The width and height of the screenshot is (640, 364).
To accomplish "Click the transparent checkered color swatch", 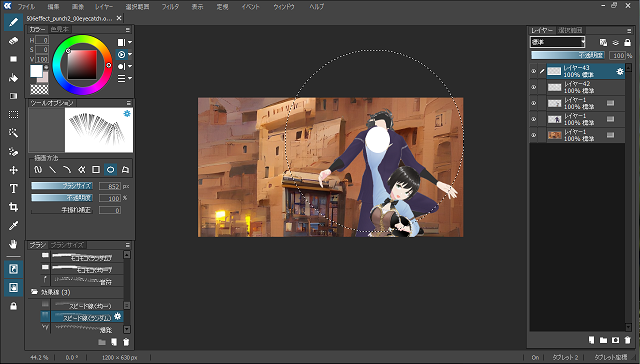I will [39, 89].
